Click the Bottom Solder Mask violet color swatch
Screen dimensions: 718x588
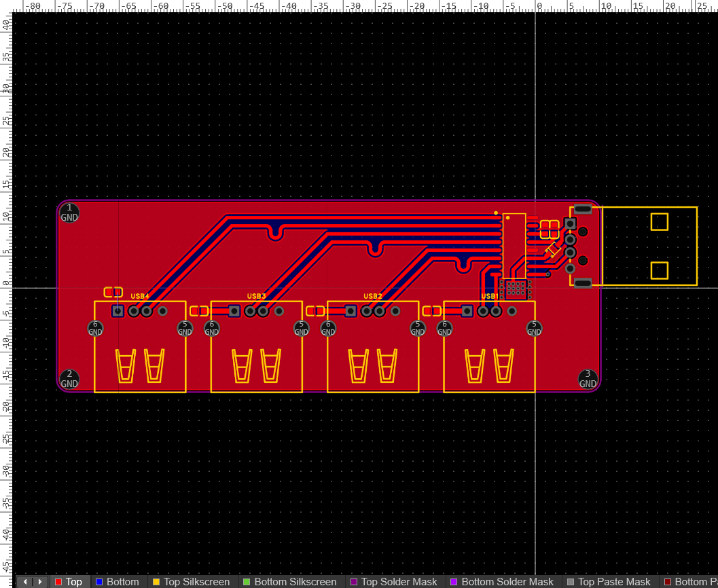pos(453,582)
